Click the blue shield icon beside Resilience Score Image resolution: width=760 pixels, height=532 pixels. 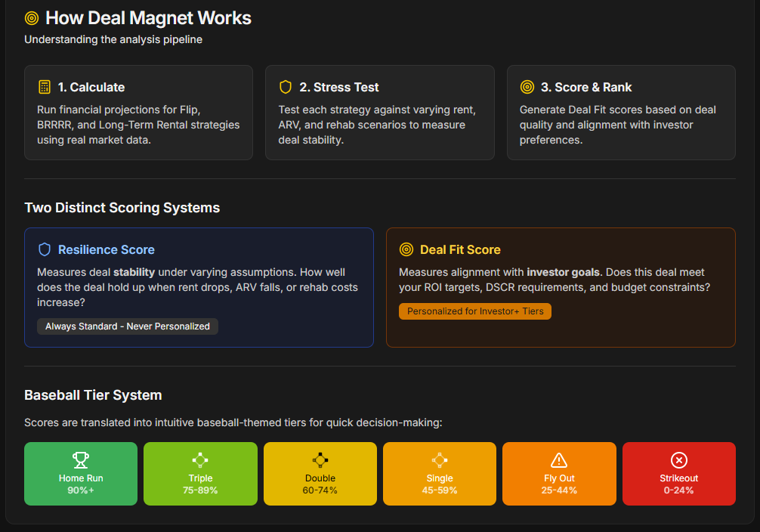[45, 249]
